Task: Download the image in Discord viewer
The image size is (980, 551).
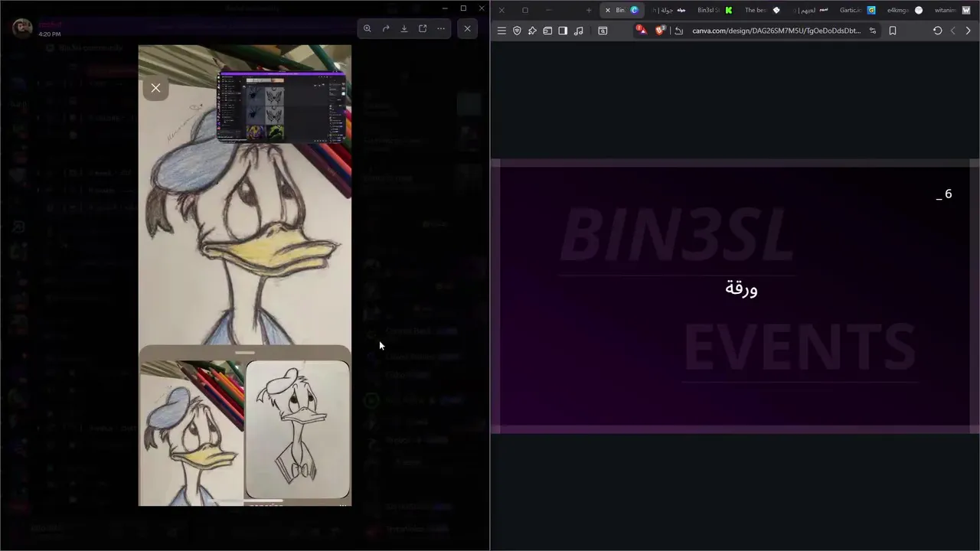Action: pos(404,28)
